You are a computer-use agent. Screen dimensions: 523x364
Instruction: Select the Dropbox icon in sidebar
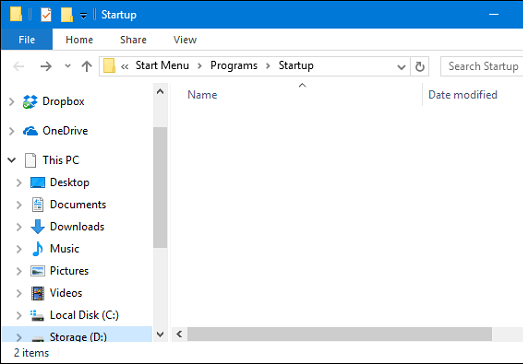pos(30,102)
